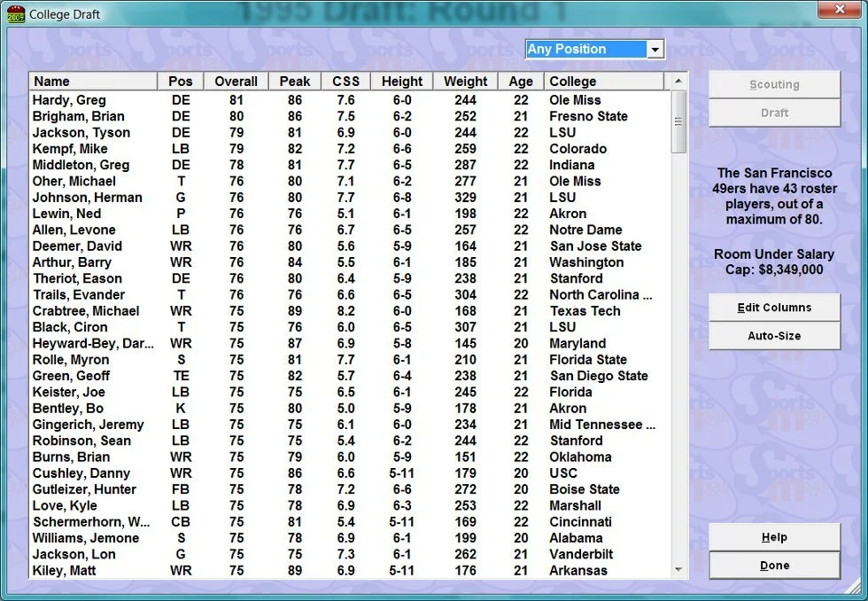The height and width of the screenshot is (601, 868).
Task: Sort players by Age
Action: pyautogui.click(x=521, y=80)
